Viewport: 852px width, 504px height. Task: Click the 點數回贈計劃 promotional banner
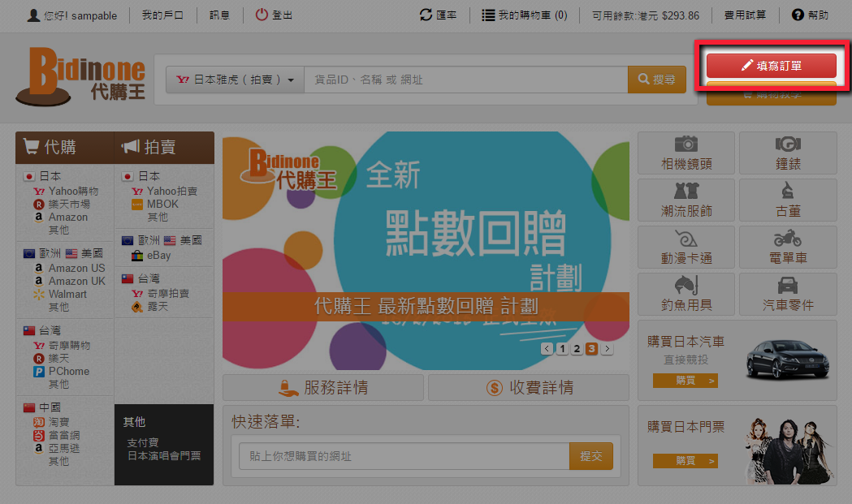426,250
